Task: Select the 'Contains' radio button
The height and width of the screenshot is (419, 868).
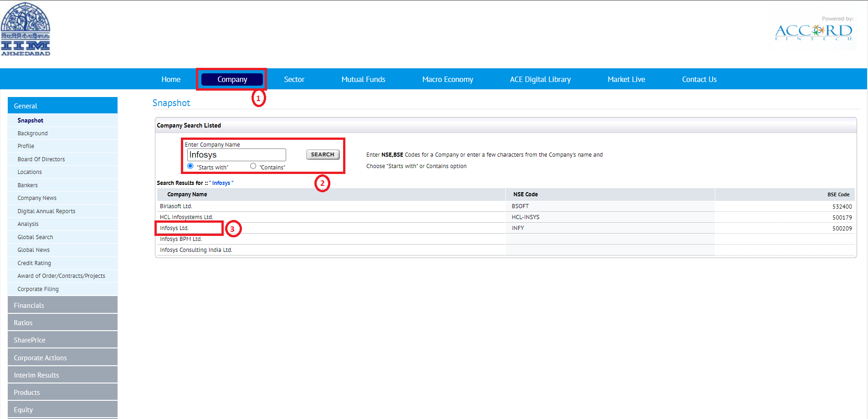Action: point(253,166)
